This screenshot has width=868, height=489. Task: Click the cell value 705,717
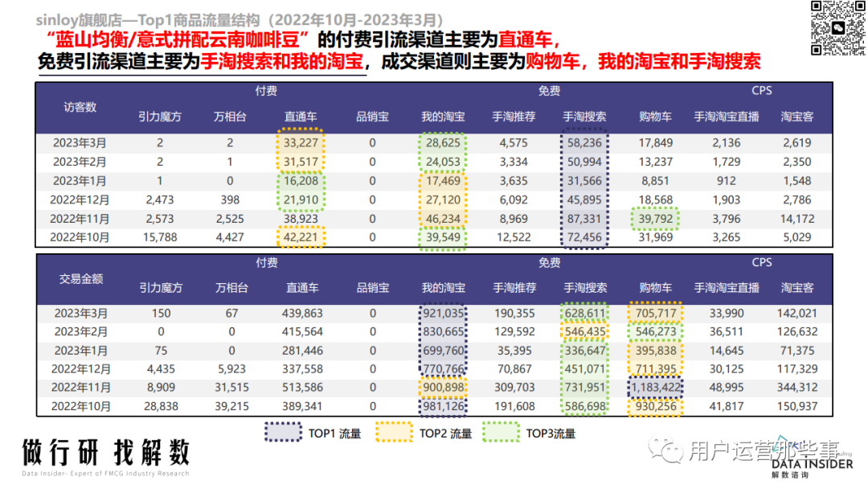pos(656,314)
